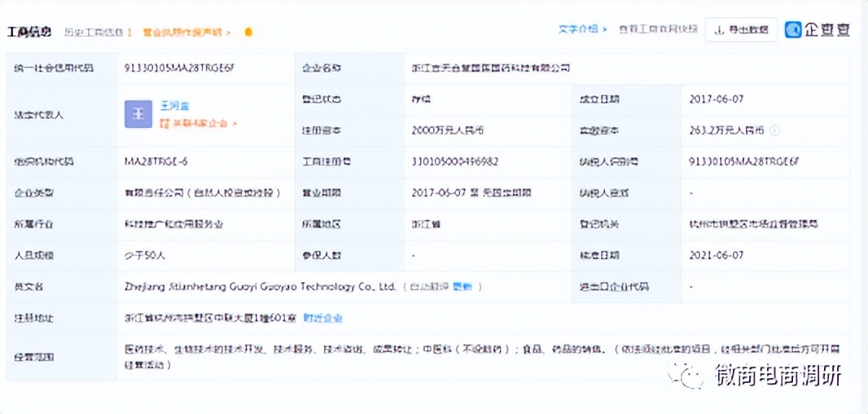Click the orange dot icon beside license link

(x=248, y=33)
